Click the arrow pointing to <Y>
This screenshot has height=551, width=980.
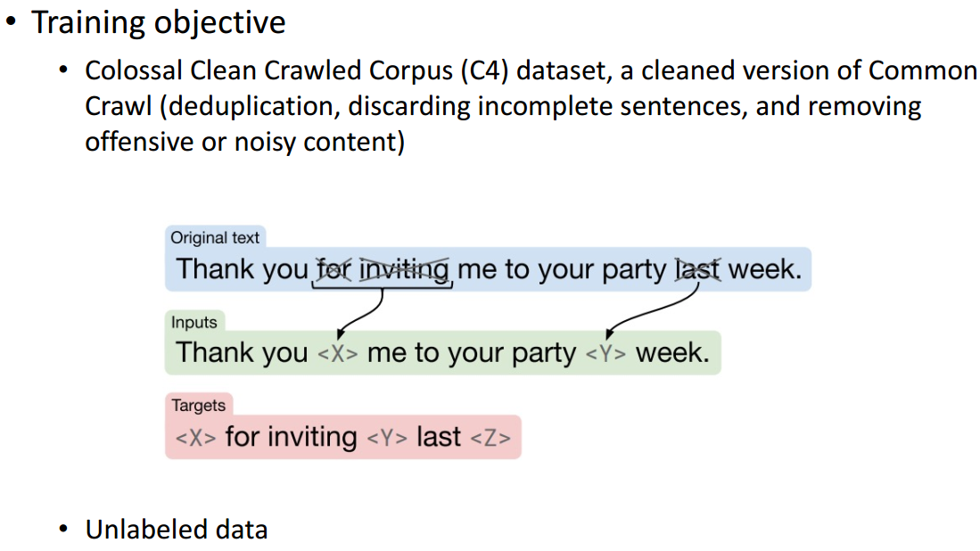click(652, 309)
